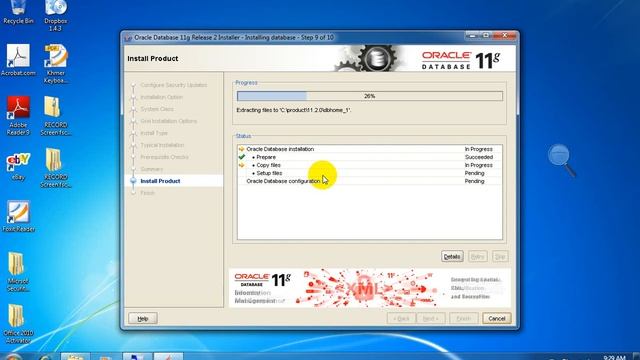Cancel the Oracle installation
The image size is (640, 360).
497,318
